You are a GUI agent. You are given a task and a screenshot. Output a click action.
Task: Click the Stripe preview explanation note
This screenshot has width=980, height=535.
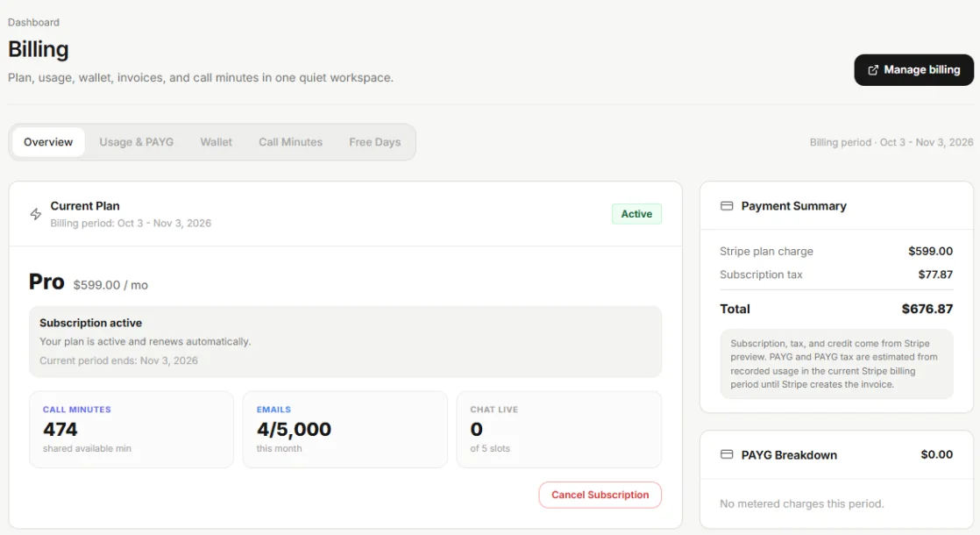[x=836, y=364]
